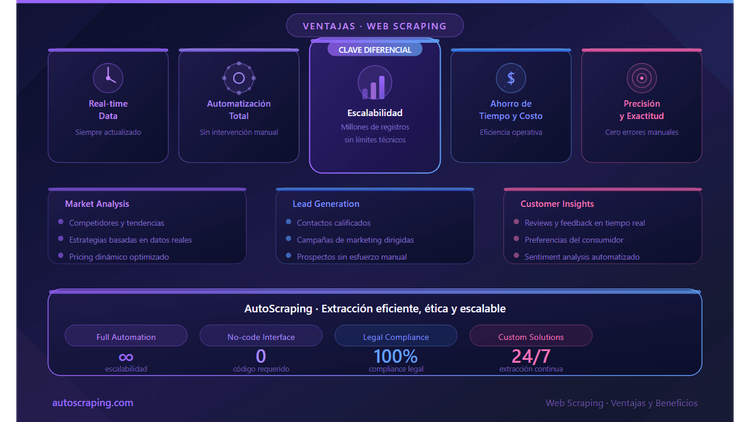Click Prospectos sin esfuerzo manual bullet
750x422 pixels.
point(352,257)
